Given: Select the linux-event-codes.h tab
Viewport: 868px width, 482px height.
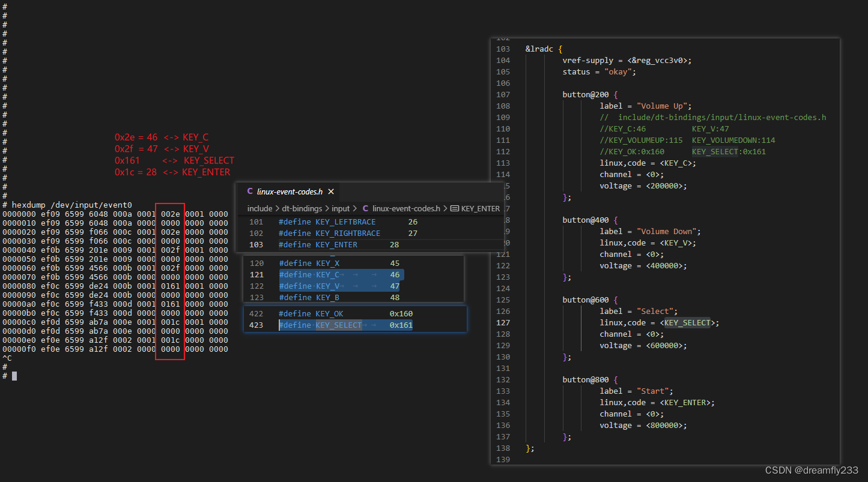Looking at the screenshot, I should click(x=290, y=191).
